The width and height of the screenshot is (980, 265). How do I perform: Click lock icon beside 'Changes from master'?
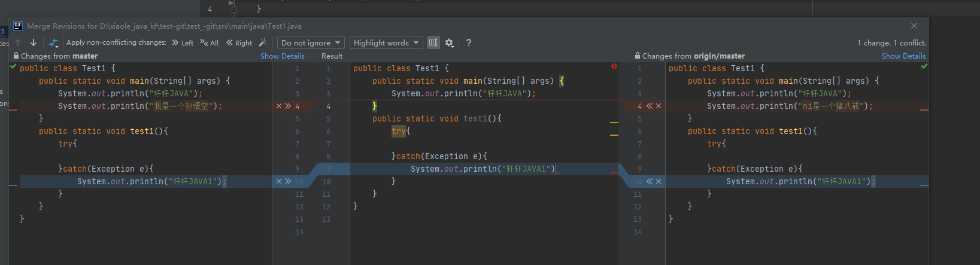(x=16, y=56)
